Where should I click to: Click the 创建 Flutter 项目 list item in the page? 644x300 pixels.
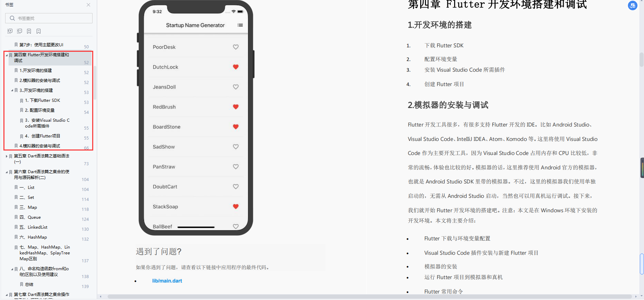[x=444, y=84]
